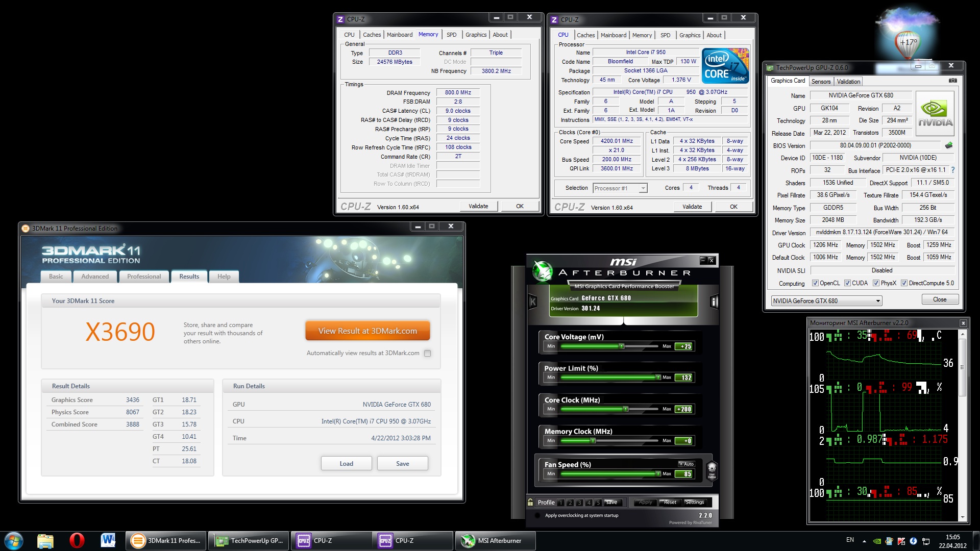Open Afterburner information side button

point(714,302)
